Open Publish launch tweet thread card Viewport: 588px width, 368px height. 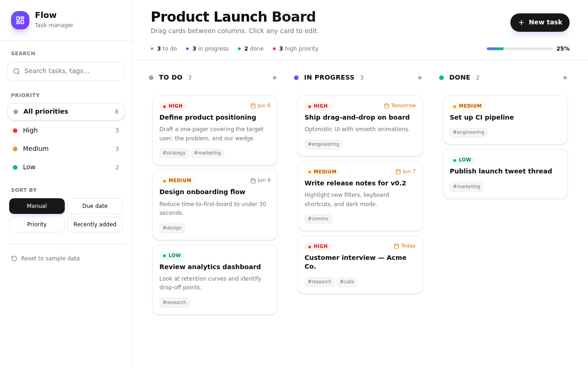point(505,174)
